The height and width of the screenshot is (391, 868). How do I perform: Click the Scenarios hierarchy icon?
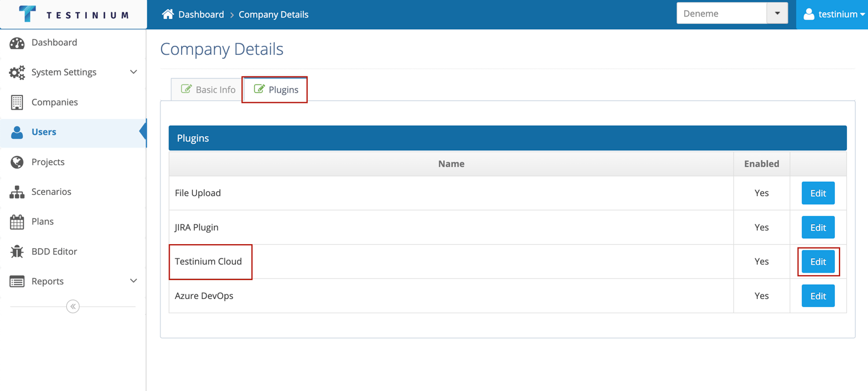17,192
